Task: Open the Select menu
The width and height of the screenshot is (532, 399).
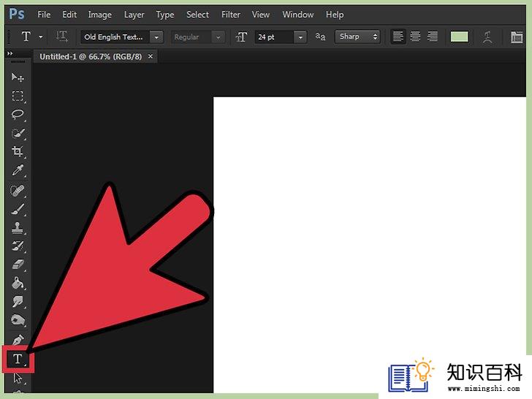Action: [x=197, y=15]
